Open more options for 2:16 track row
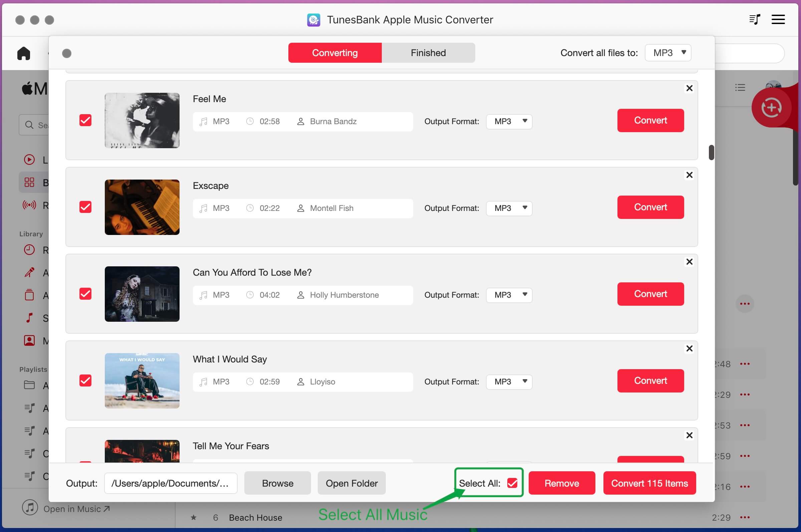This screenshot has width=801, height=532. (x=745, y=487)
